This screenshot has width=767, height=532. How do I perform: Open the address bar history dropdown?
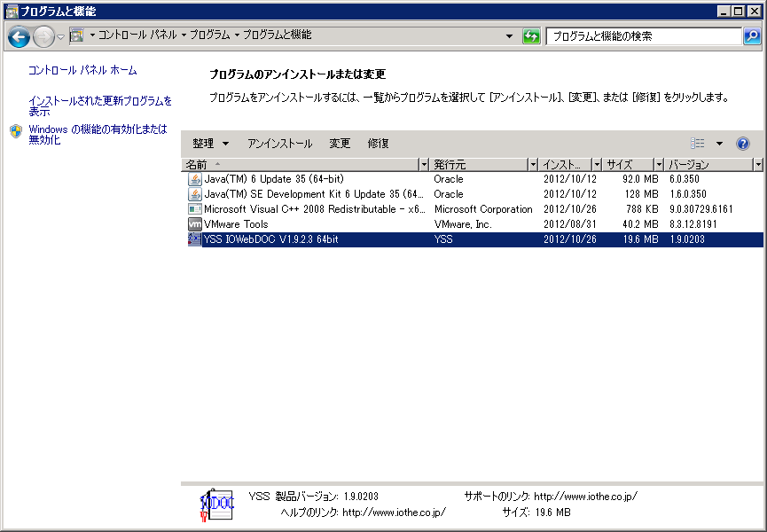pos(509,36)
